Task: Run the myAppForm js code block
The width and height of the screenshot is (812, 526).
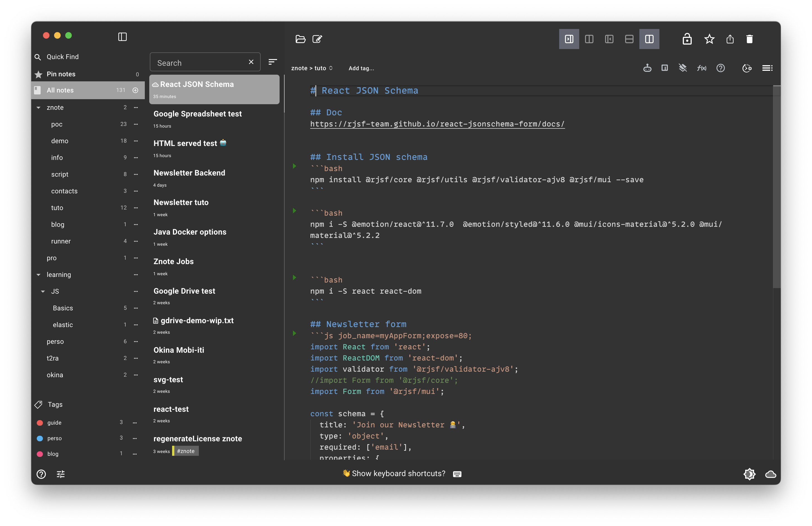Action: [x=294, y=333]
